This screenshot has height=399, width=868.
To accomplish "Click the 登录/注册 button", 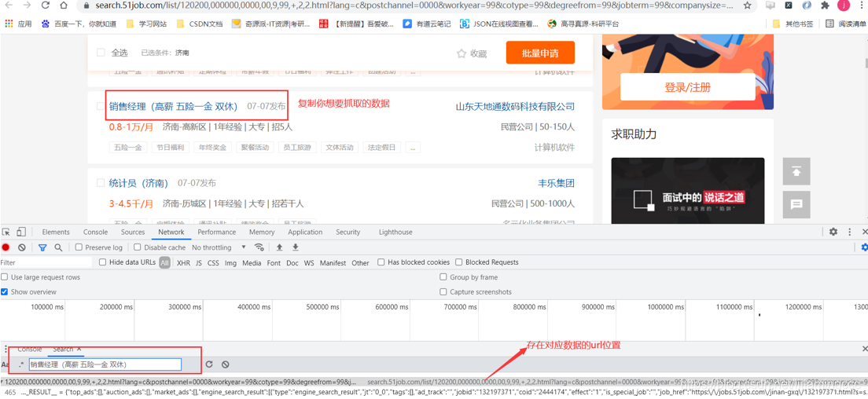I will 687,86.
